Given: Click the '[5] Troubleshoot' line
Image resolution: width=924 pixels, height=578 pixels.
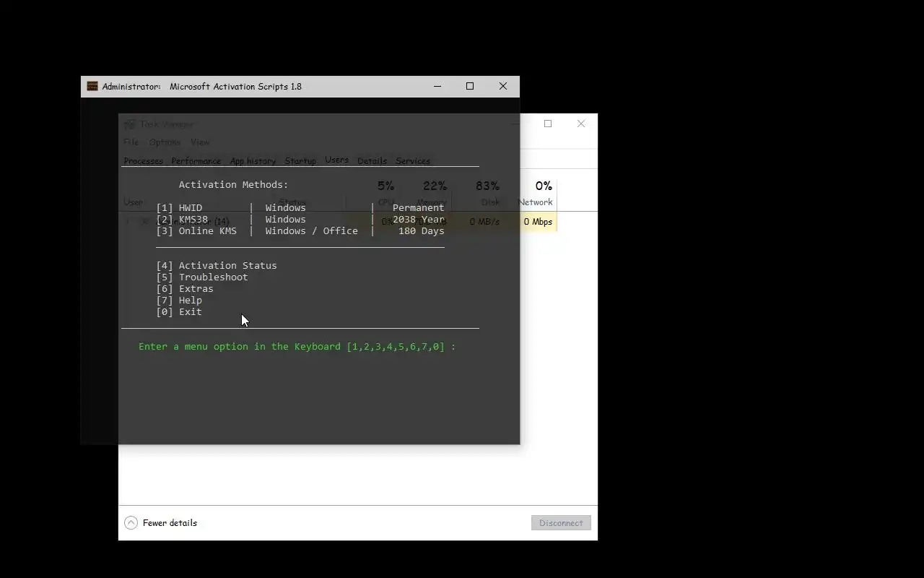Looking at the screenshot, I should point(202,277).
